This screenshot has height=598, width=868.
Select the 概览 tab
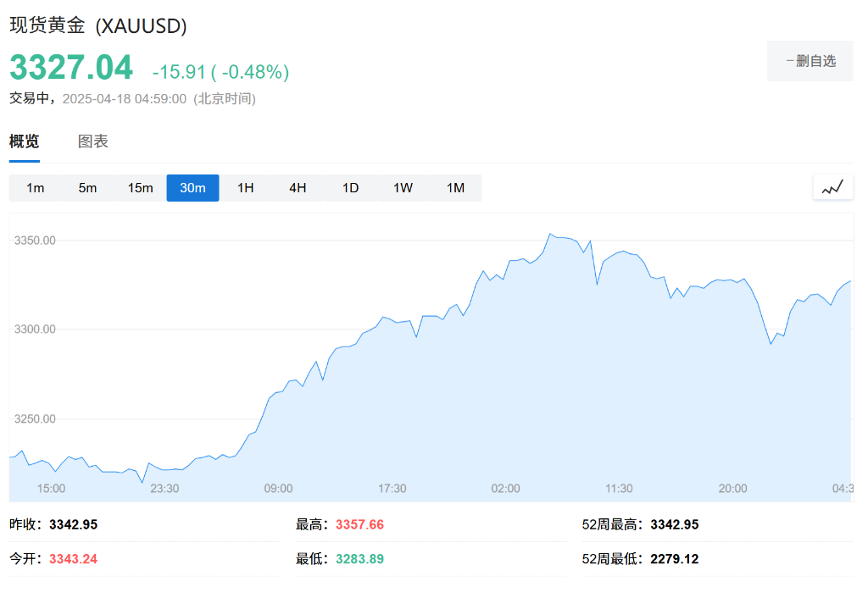(x=24, y=141)
